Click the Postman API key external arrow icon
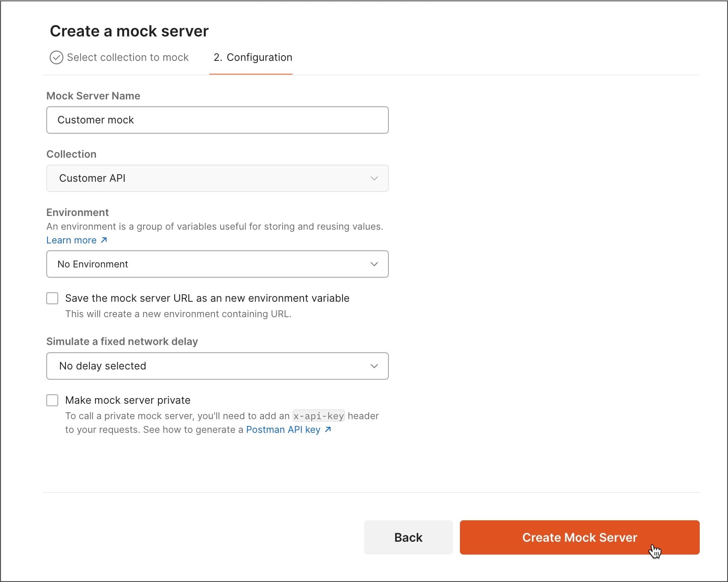 pyautogui.click(x=328, y=429)
